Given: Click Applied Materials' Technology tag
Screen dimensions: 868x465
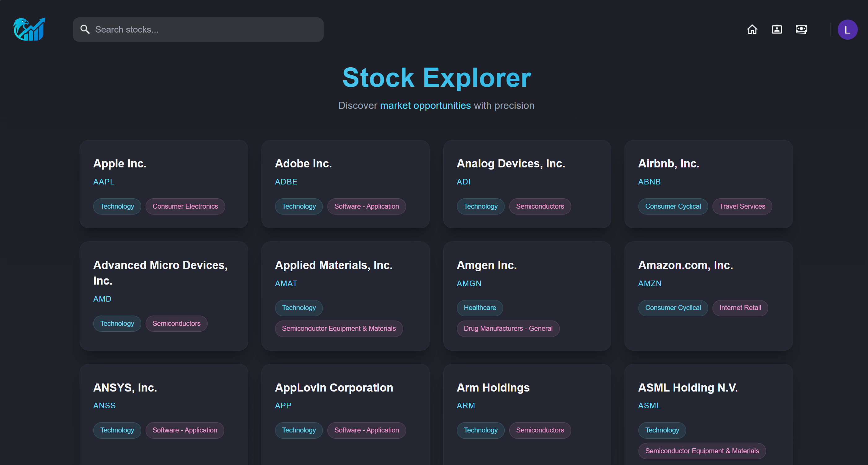Looking at the screenshot, I should click(x=299, y=308).
